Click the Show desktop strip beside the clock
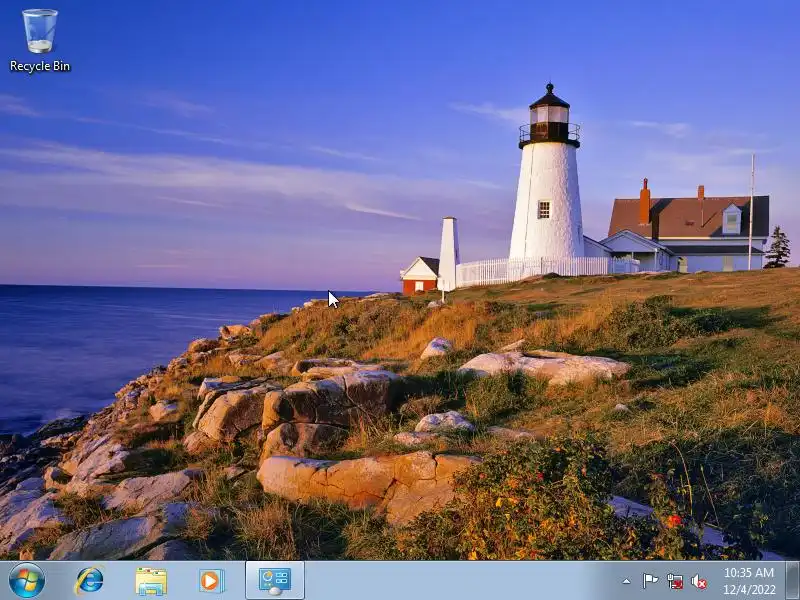This screenshot has width=800, height=600. 793,581
